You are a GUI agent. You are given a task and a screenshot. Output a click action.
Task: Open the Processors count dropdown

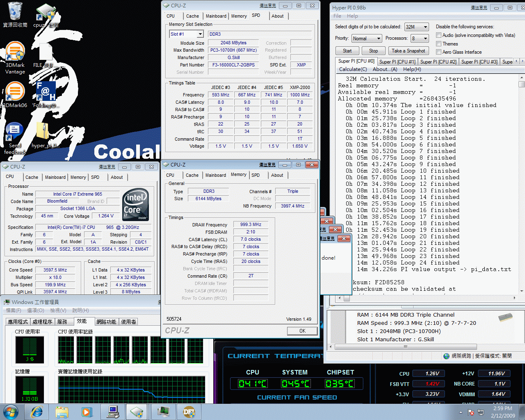tap(420, 39)
